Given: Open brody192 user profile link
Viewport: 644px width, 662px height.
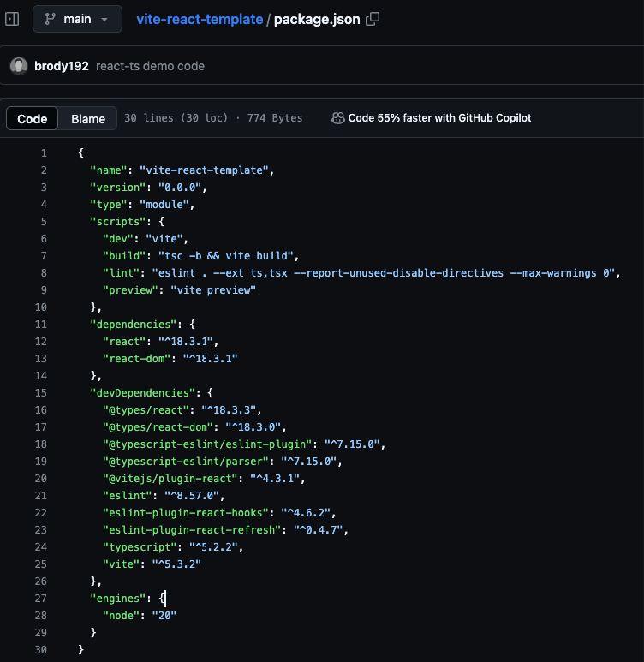Looking at the screenshot, I should pyautogui.click(x=62, y=66).
